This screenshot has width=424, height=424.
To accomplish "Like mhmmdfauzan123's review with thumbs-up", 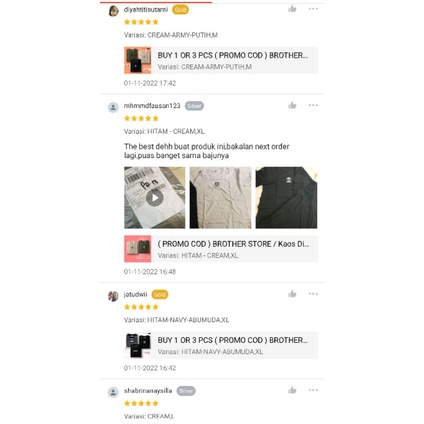I will 292,106.
